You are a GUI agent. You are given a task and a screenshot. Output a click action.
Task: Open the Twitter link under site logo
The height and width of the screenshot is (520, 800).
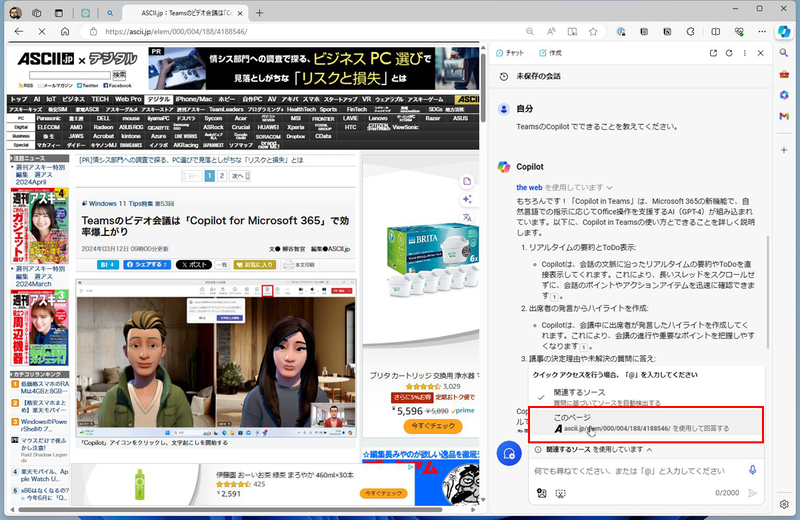point(89,86)
